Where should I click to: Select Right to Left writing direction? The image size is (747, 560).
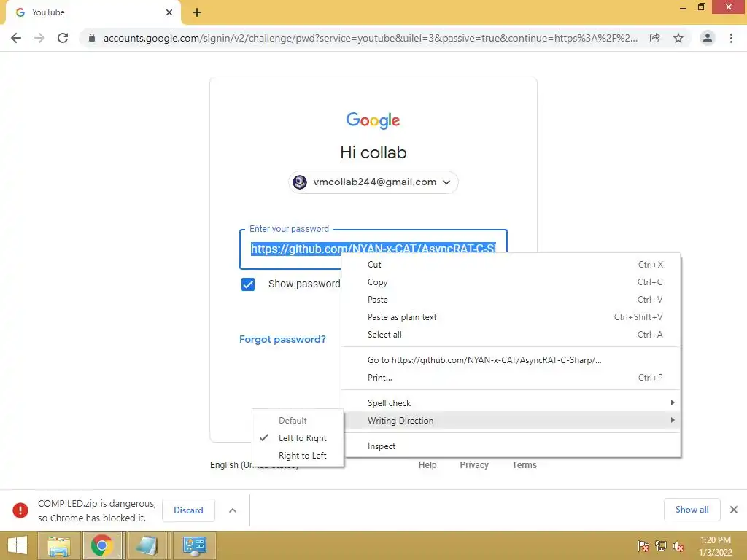pyautogui.click(x=298, y=456)
